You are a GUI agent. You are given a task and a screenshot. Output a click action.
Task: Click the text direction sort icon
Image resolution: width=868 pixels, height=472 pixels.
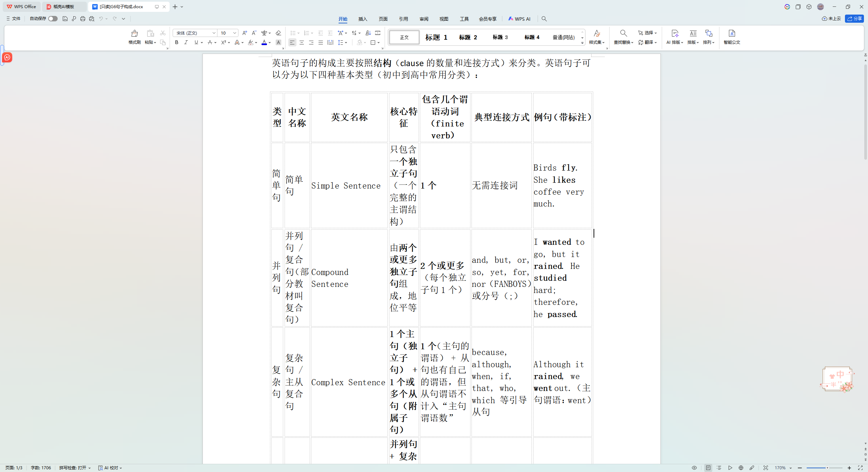pos(368,33)
